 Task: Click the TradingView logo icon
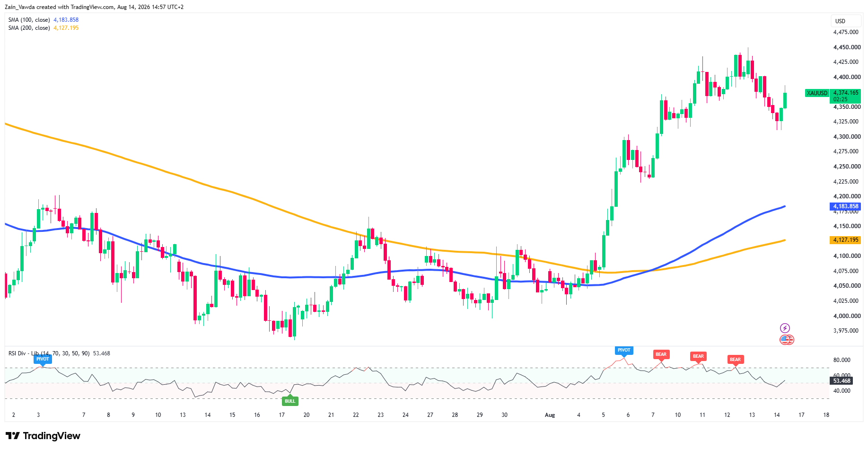coord(13,436)
